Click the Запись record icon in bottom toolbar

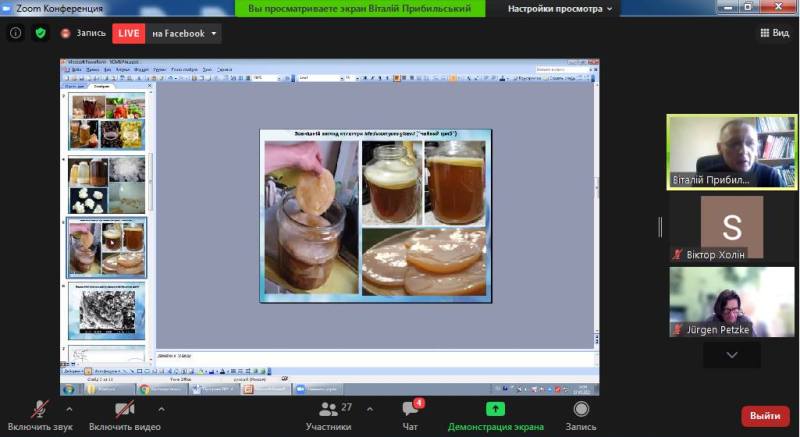pyautogui.click(x=581, y=409)
